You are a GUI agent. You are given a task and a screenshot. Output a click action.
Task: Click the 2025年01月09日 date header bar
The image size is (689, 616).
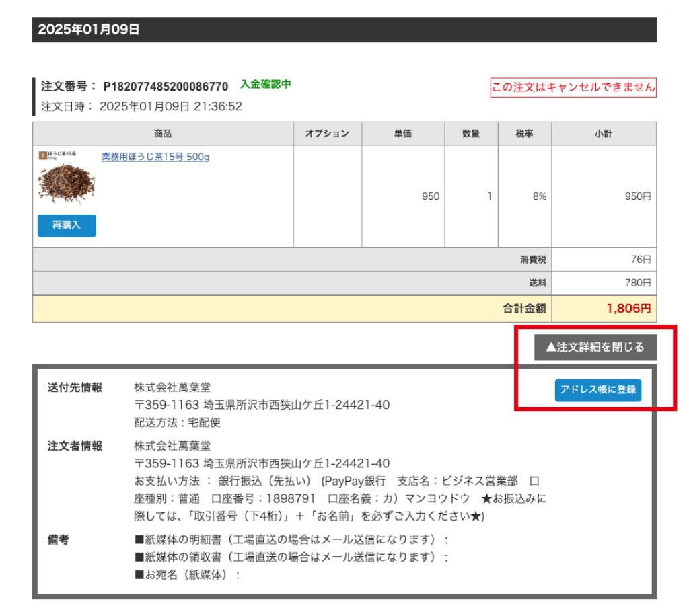344,30
